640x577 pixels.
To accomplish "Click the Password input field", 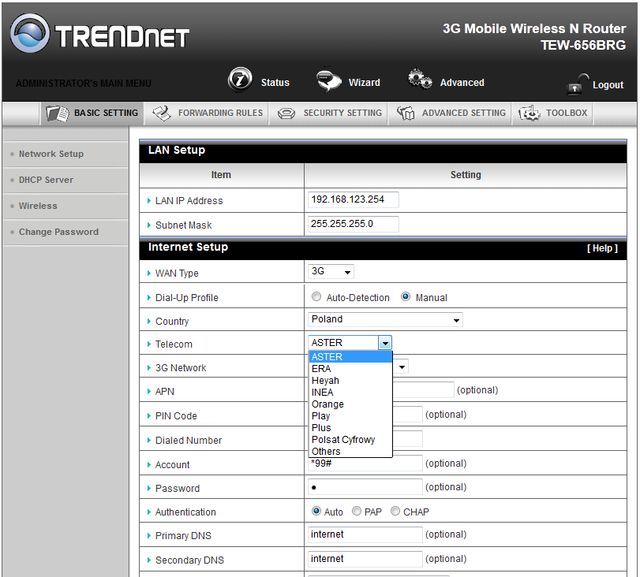I will (365, 487).
